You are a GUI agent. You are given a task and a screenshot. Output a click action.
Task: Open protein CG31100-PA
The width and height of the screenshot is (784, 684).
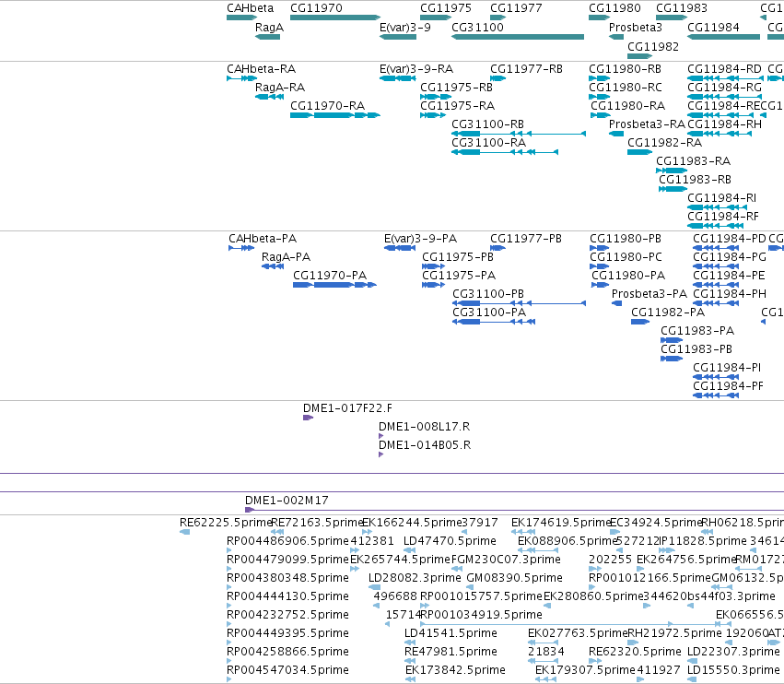tap(489, 313)
